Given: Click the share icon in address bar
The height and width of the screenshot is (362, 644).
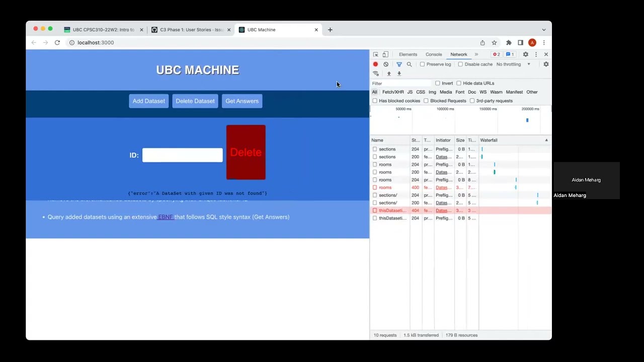Looking at the screenshot, I should [x=482, y=43].
